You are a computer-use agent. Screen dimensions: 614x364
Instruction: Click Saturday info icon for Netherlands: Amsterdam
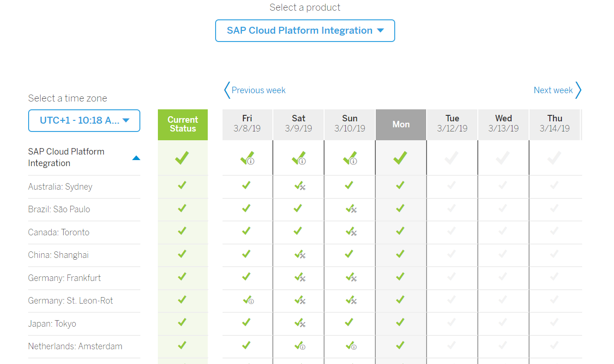coord(300,346)
